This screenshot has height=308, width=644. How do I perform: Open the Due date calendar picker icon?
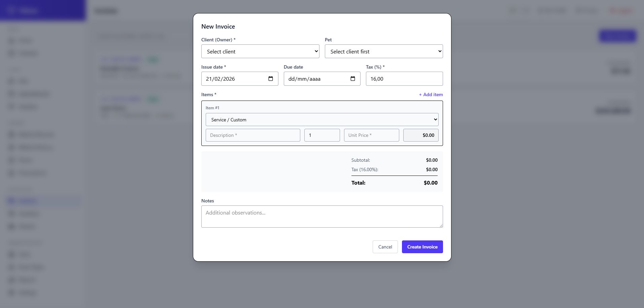tap(353, 79)
